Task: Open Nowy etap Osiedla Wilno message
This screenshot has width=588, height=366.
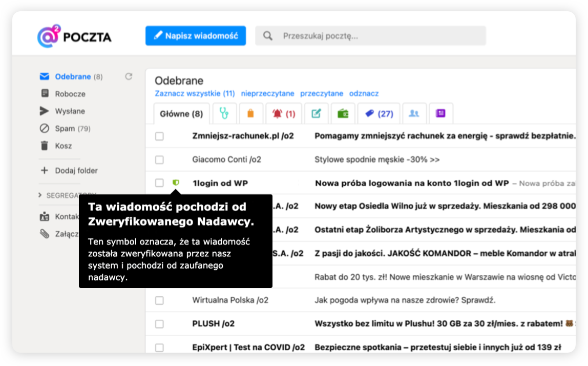Action: point(445,206)
